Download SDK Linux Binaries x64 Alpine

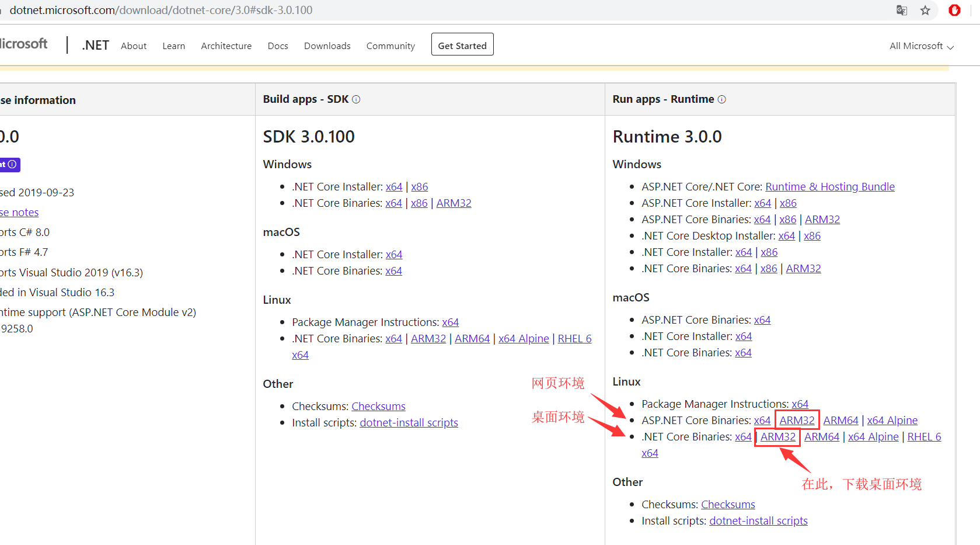[x=524, y=339]
